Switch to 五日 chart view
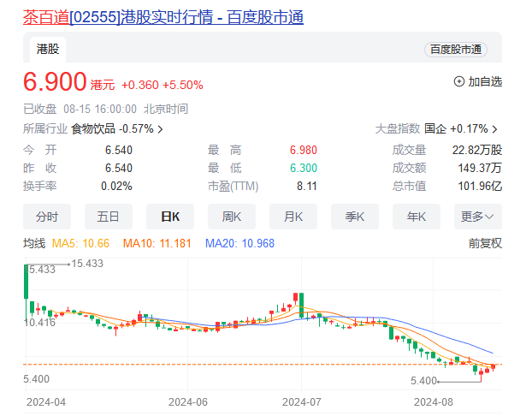The height and width of the screenshot is (416, 532). [x=109, y=217]
